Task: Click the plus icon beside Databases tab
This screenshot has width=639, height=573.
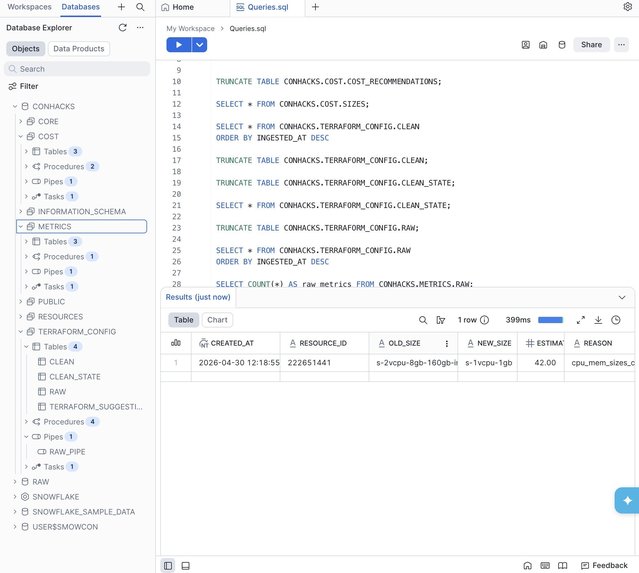Action: [121, 7]
